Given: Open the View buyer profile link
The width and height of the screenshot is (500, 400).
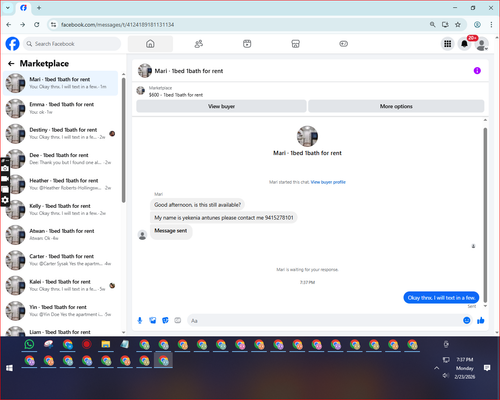Looking at the screenshot, I should pyautogui.click(x=328, y=182).
